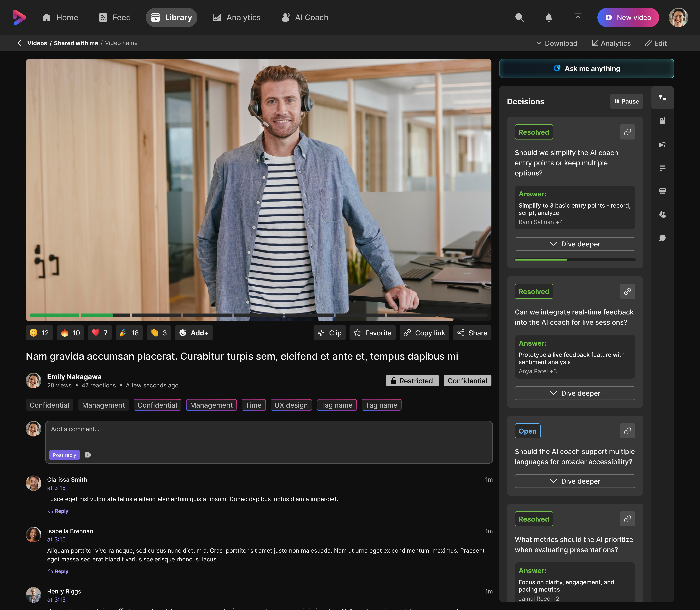Screen dimensions: 700x610
Task: Click the Post reply button
Action: point(65,455)
